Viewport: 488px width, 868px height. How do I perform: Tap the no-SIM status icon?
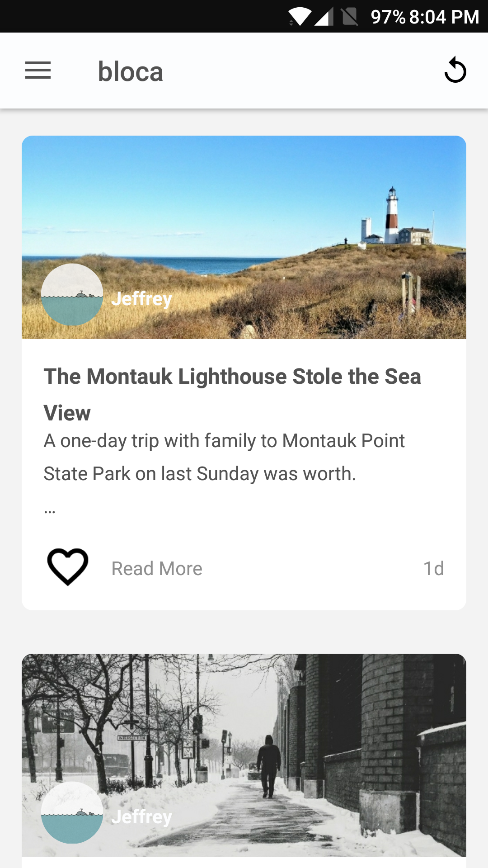point(350,17)
